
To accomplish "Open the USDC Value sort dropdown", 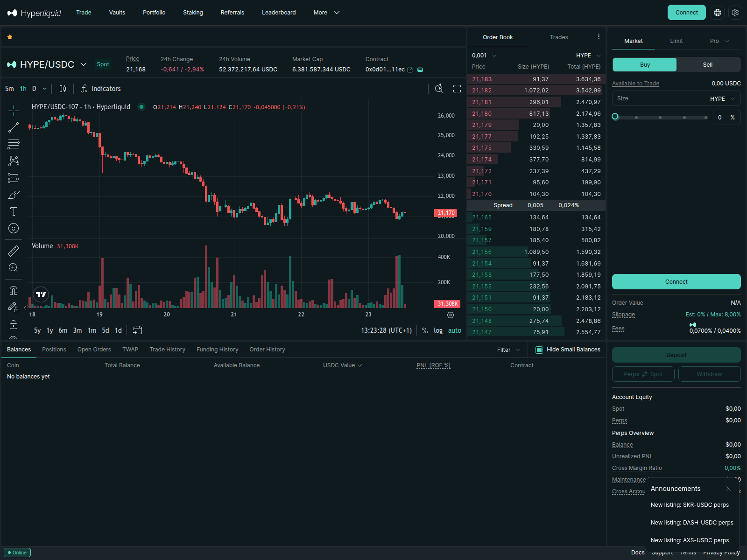I will pyautogui.click(x=342, y=365).
